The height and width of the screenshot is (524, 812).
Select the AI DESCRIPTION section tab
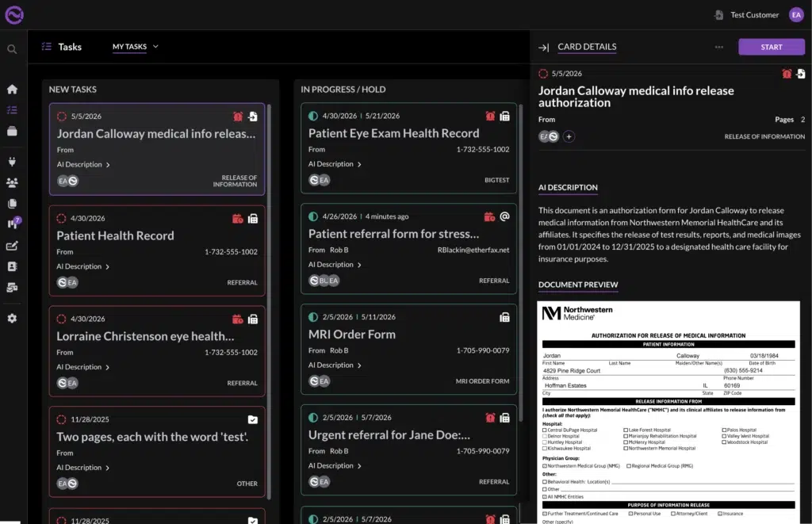(568, 187)
